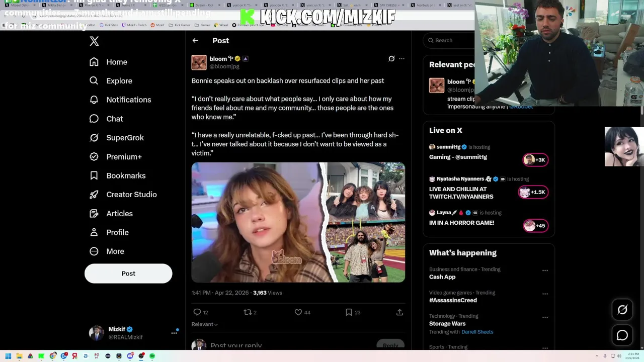The image size is (644, 362).
Task: Open the options dots for Cash App trend
Action: tap(545, 270)
